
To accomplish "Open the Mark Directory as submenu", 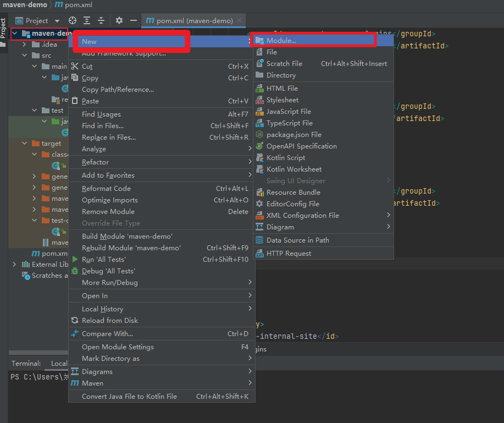I will (162, 359).
